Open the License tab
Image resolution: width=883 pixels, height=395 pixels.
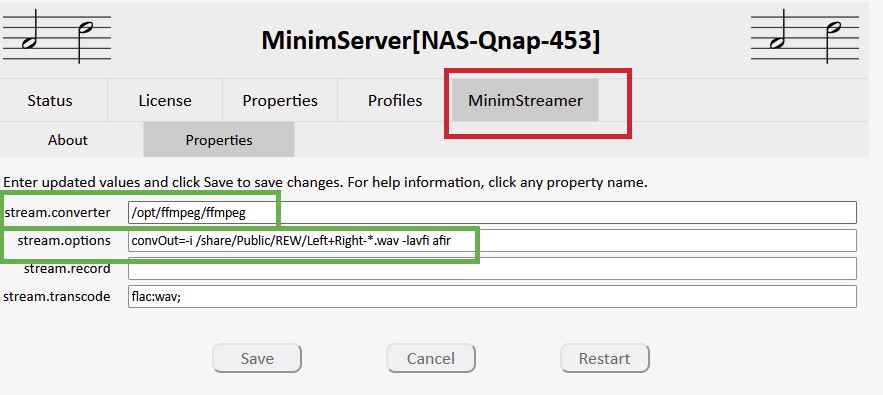click(x=165, y=101)
